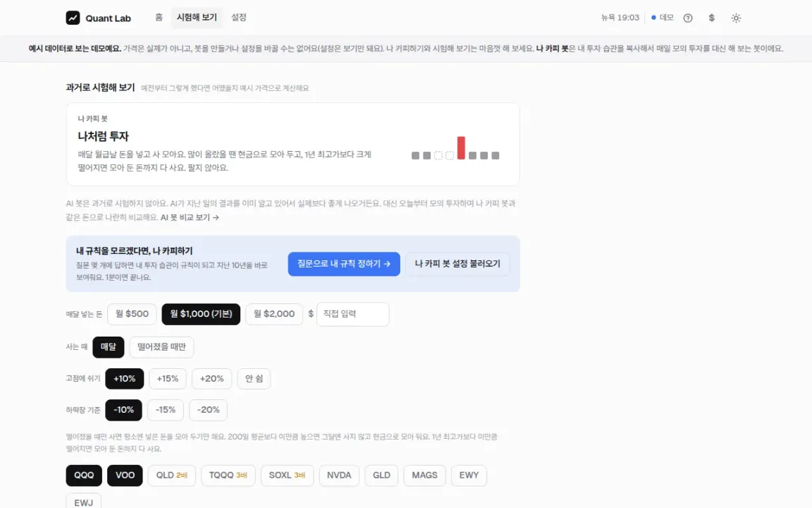Open the help question mark icon
Viewport: 812px width, 508px height.
[688, 18]
